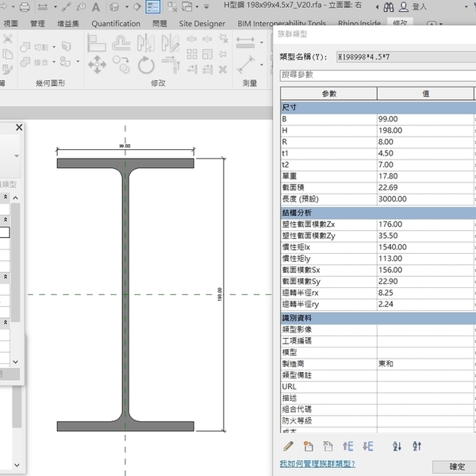Viewport: 476px width, 476px height.
Task: Open the 我如何管理族群類型 help link
Action: [317, 463]
